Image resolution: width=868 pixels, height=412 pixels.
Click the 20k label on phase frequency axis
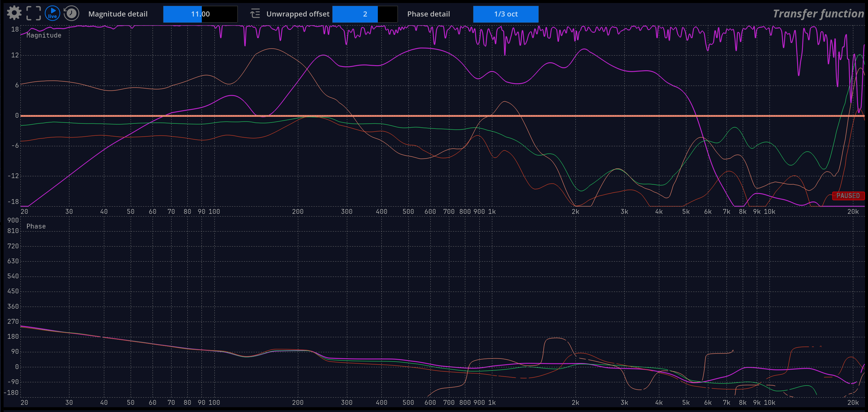tap(853, 403)
